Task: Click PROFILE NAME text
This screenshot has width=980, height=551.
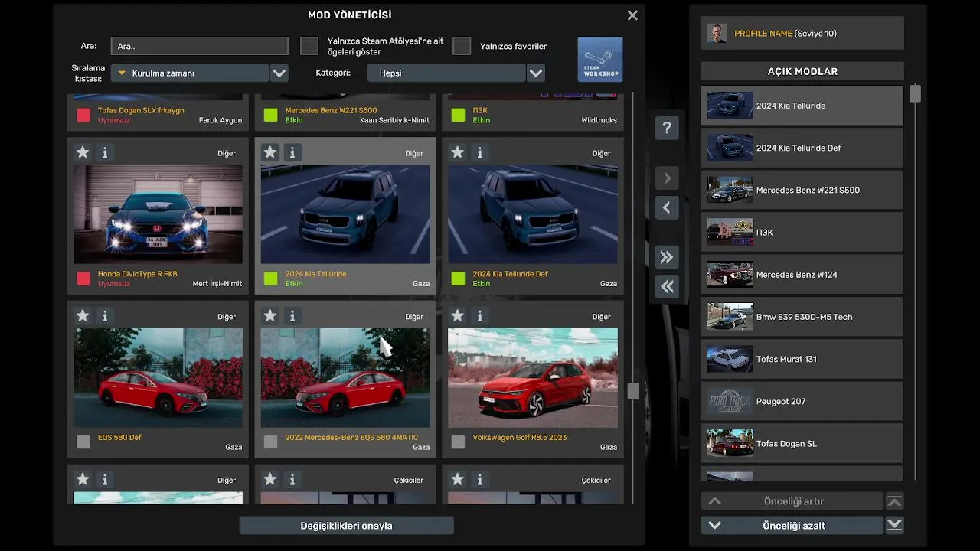Action: point(763,34)
